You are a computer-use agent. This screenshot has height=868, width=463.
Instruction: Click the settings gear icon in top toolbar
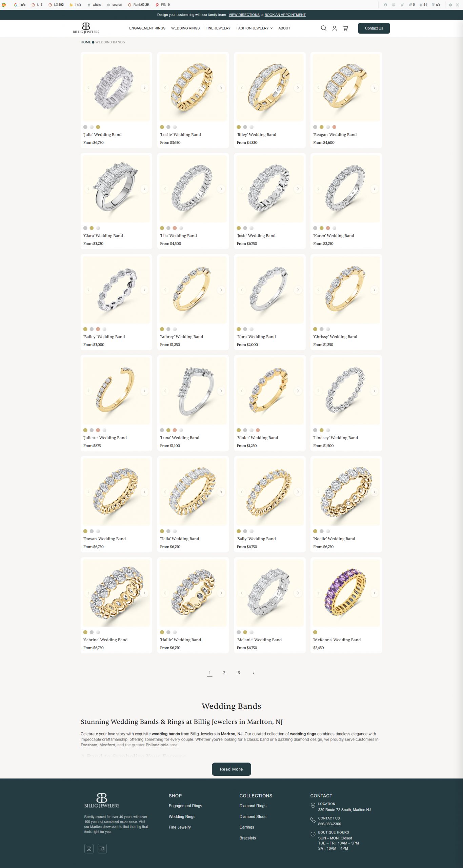(x=450, y=5)
